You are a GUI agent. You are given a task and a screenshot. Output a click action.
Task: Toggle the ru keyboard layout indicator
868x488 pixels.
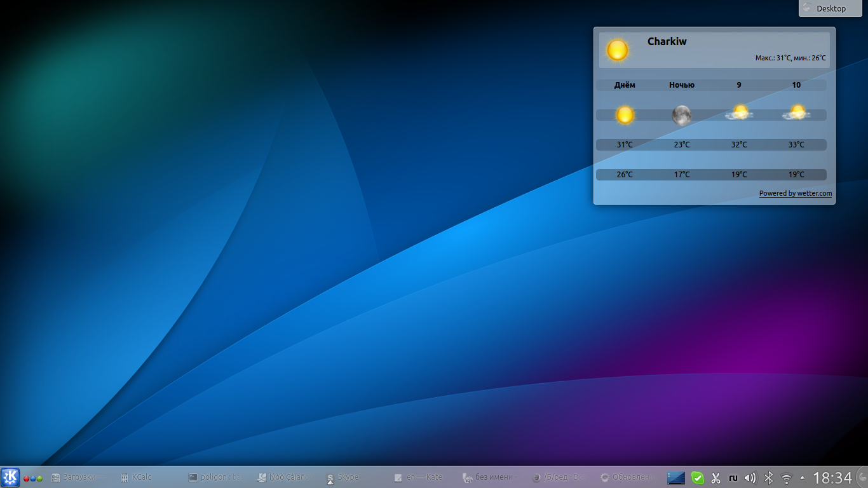[733, 478]
